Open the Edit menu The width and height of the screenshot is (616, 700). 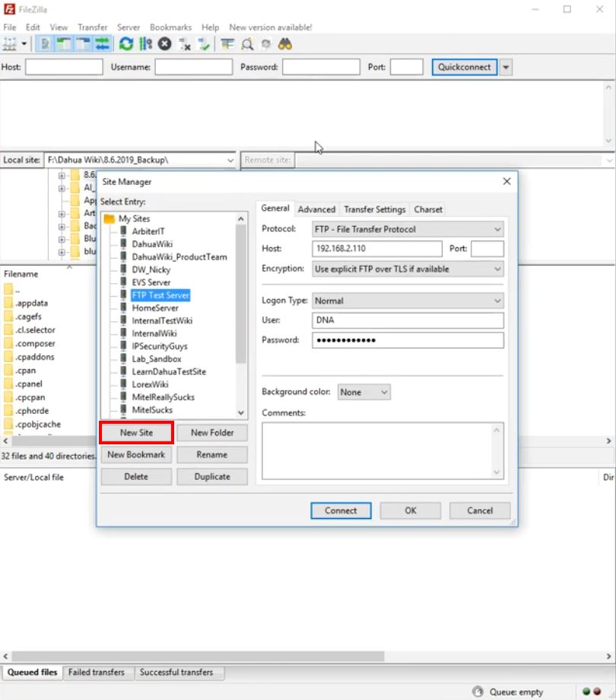[33, 27]
